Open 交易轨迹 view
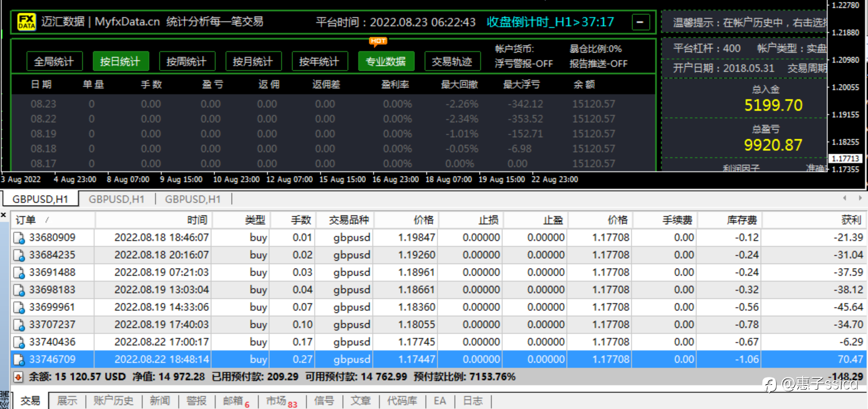This screenshot has height=409, width=868. tap(452, 61)
